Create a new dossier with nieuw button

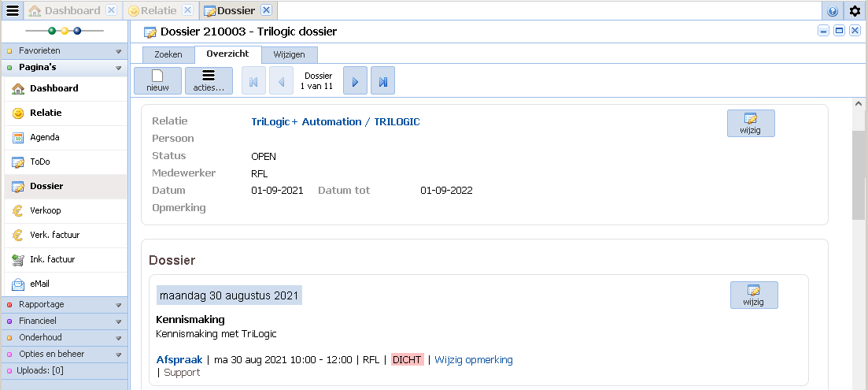pyautogui.click(x=157, y=81)
